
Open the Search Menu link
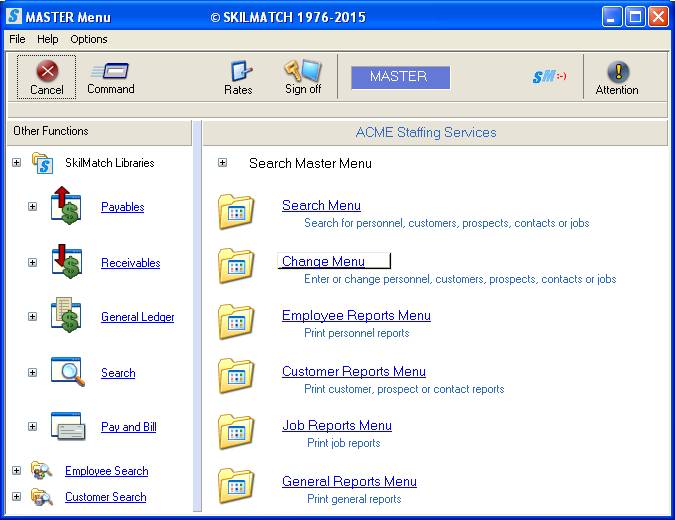(321, 205)
